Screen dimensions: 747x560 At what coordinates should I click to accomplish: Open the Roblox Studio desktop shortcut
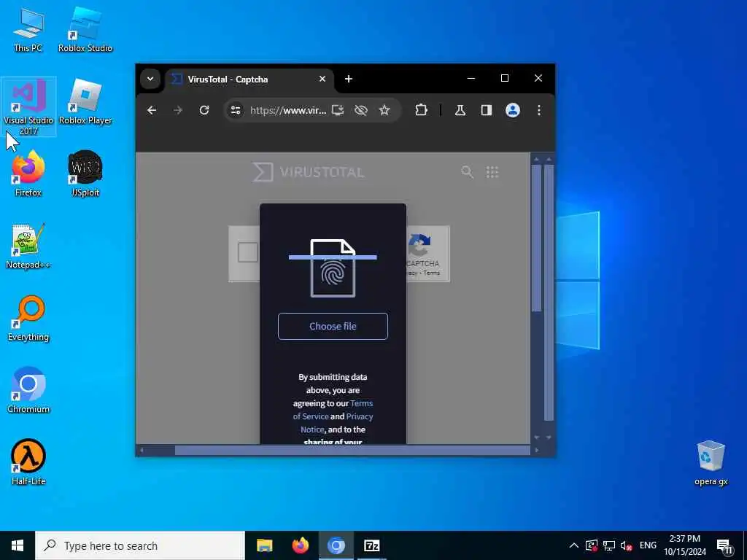[x=85, y=29]
